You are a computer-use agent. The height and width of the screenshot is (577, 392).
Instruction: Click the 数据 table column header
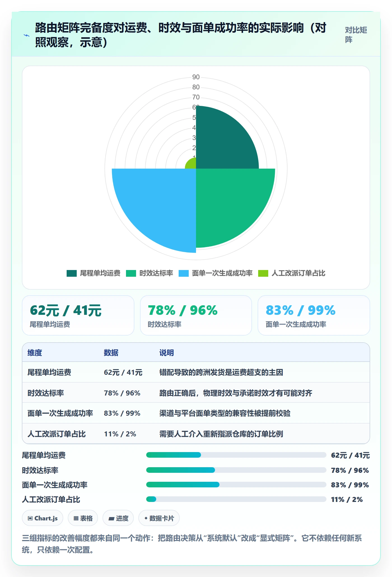tap(111, 353)
